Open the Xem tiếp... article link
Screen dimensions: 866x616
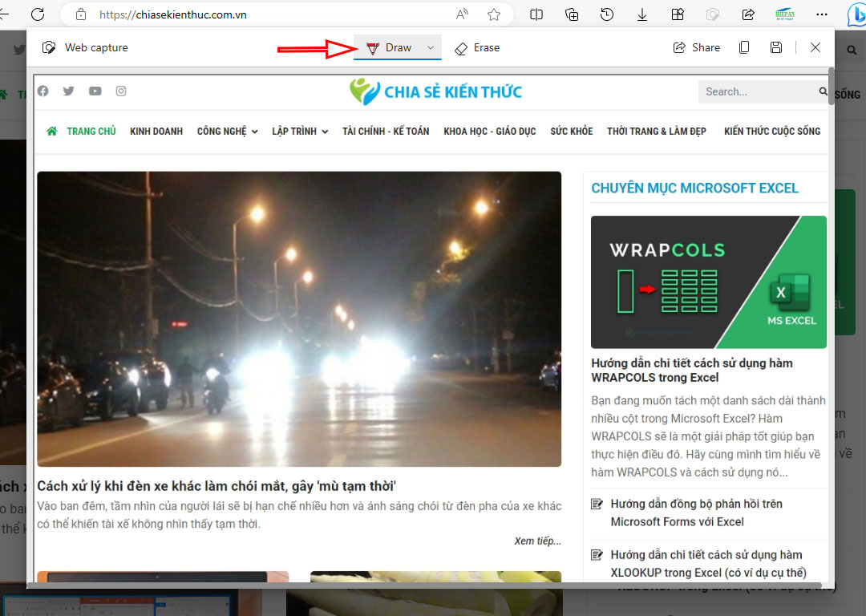click(x=537, y=541)
